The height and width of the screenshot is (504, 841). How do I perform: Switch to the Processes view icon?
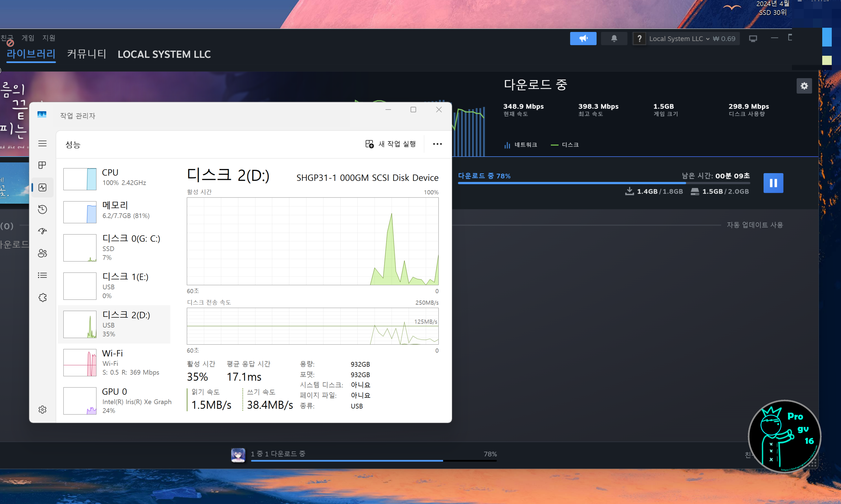point(41,165)
